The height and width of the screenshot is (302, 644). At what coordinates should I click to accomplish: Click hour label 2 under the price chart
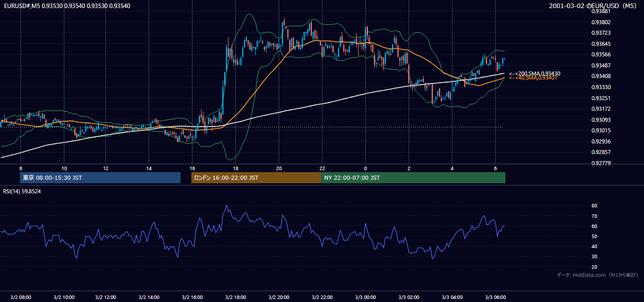coord(409,168)
